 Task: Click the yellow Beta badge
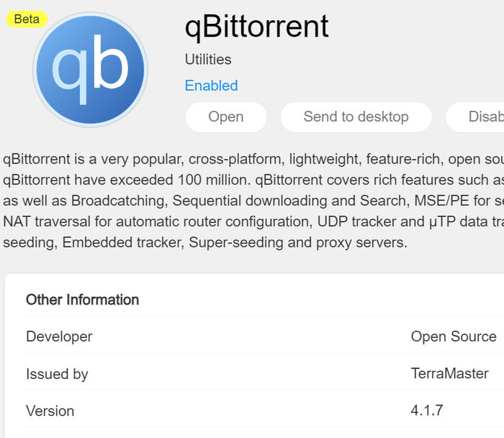tap(27, 19)
